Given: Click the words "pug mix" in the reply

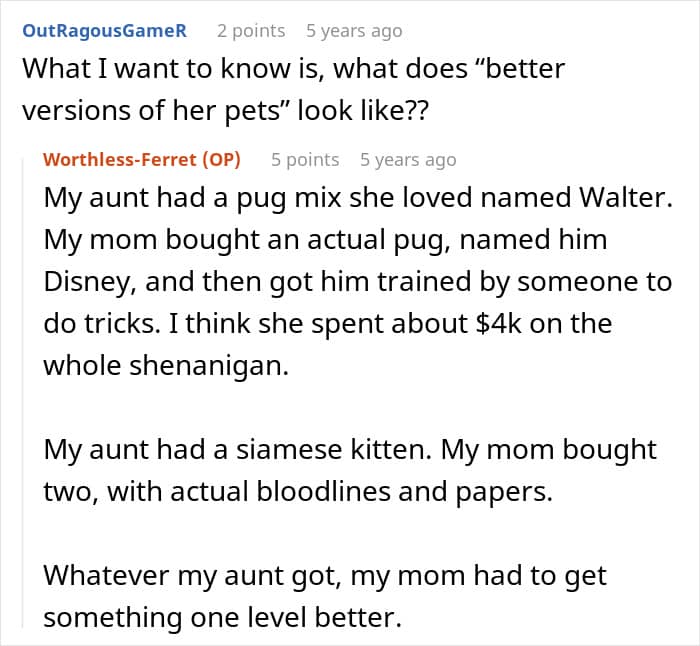Looking at the screenshot, I should [278, 197].
